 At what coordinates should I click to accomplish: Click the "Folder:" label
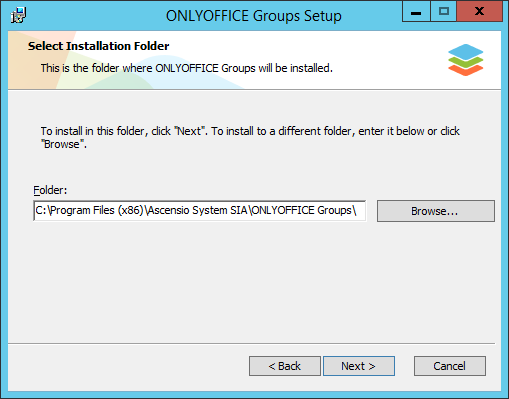(50, 190)
